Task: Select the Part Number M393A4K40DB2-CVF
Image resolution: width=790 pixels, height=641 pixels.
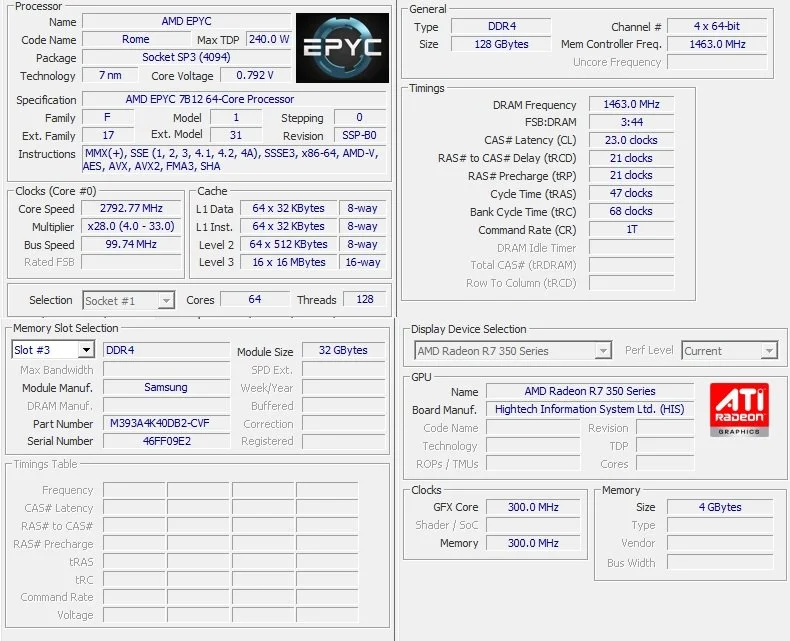Action: click(166, 423)
